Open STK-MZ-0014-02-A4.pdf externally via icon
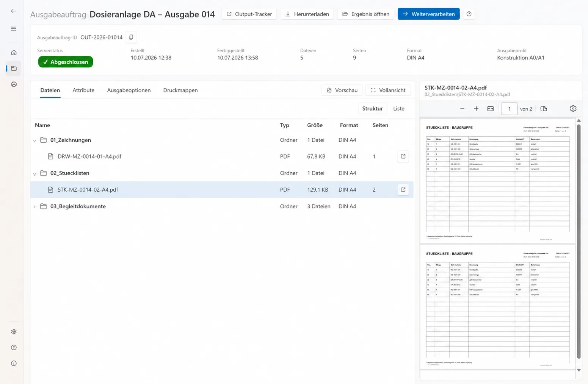Viewport: 588px width, 384px height. tap(403, 190)
